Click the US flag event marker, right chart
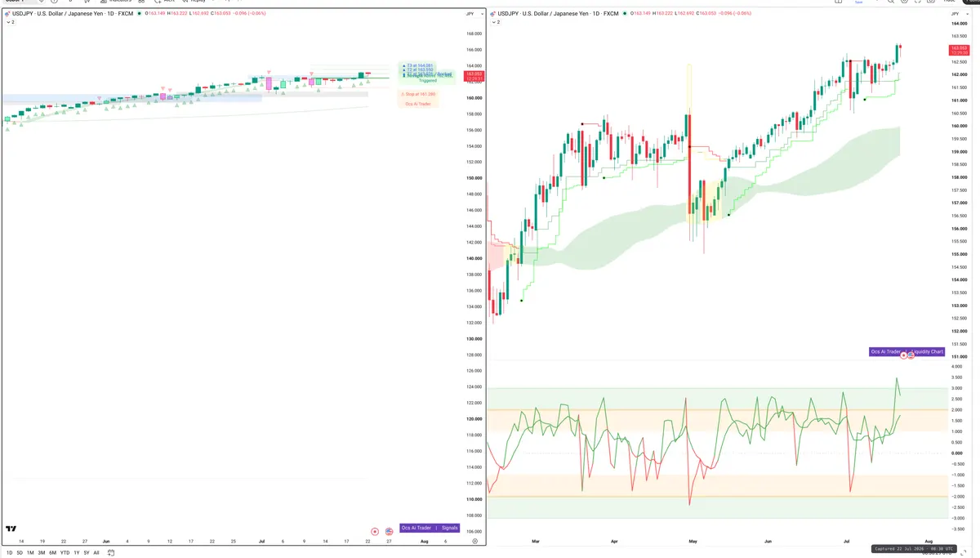980x558 pixels. (x=911, y=355)
